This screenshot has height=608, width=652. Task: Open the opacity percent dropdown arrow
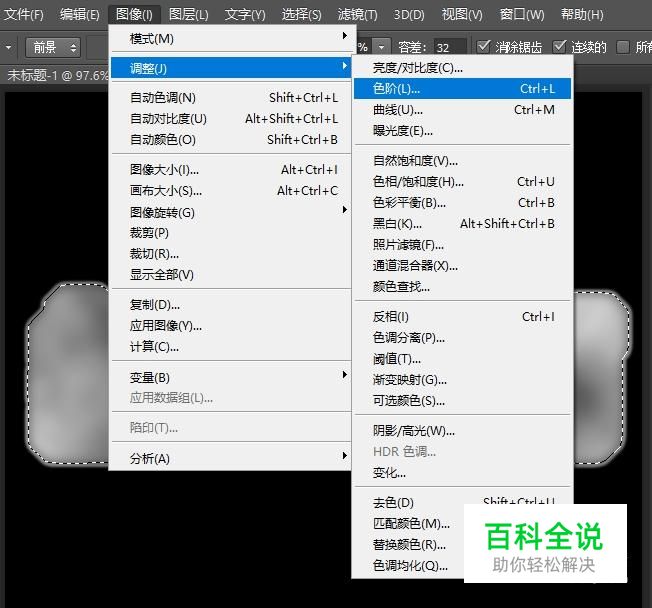pyautogui.click(x=381, y=47)
